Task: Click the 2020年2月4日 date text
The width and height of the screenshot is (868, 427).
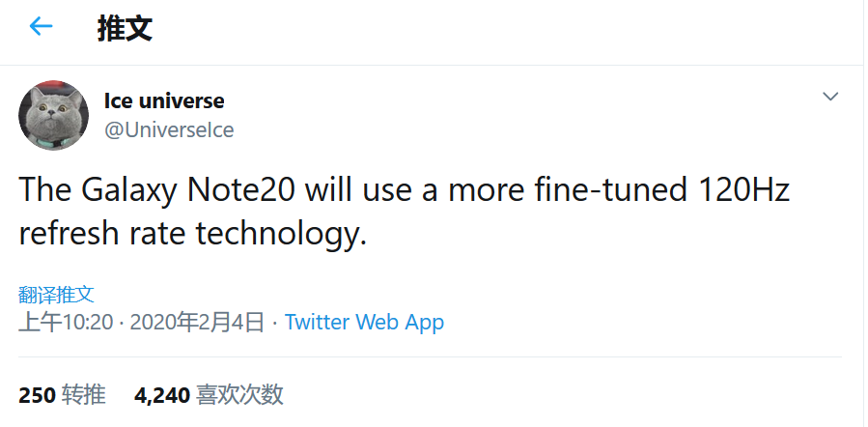Action: click(x=197, y=322)
